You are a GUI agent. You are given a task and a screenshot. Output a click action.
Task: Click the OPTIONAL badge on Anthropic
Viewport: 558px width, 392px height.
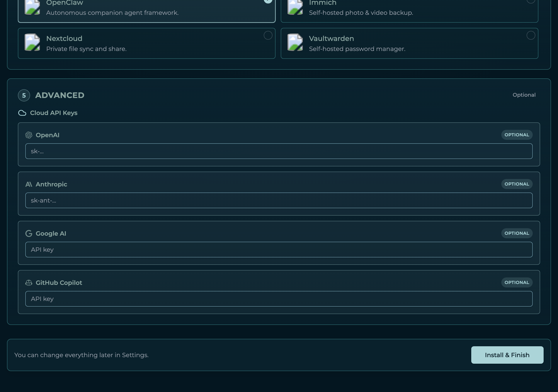click(x=517, y=184)
